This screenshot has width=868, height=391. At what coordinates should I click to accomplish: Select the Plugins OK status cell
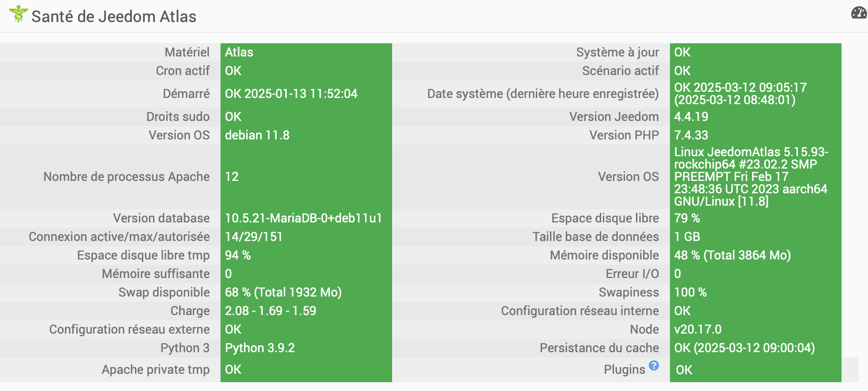[x=756, y=370]
